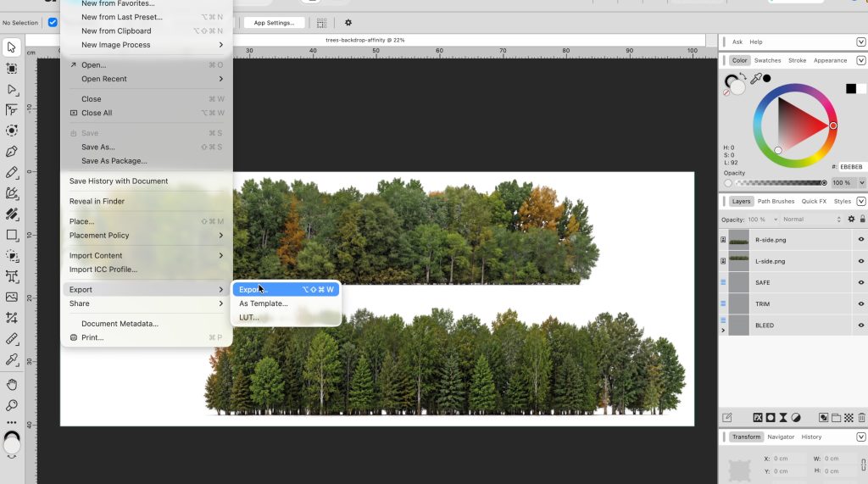
Task: Select the Artistic Text frame tool
Action: [x=12, y=276]
